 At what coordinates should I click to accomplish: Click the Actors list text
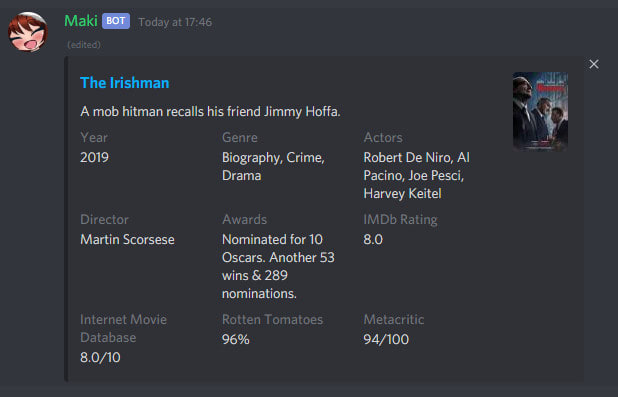416,175
